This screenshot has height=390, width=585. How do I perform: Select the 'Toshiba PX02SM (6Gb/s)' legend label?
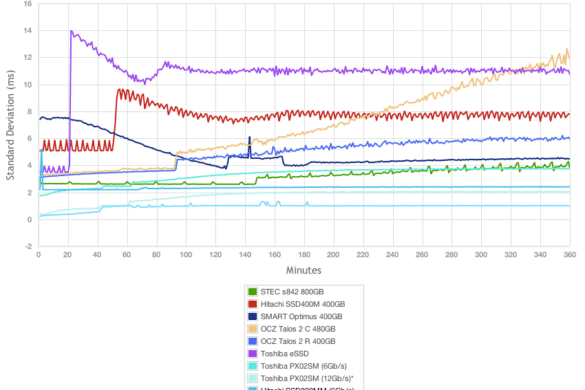click(304, 366)
